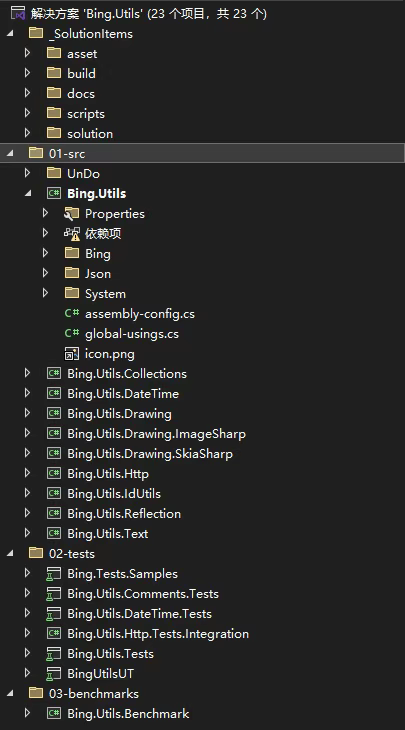Viewport: 405px width, 730px height.
Task: Click the C# icon of assembly-config.cs
Action: tap(72, 313)
